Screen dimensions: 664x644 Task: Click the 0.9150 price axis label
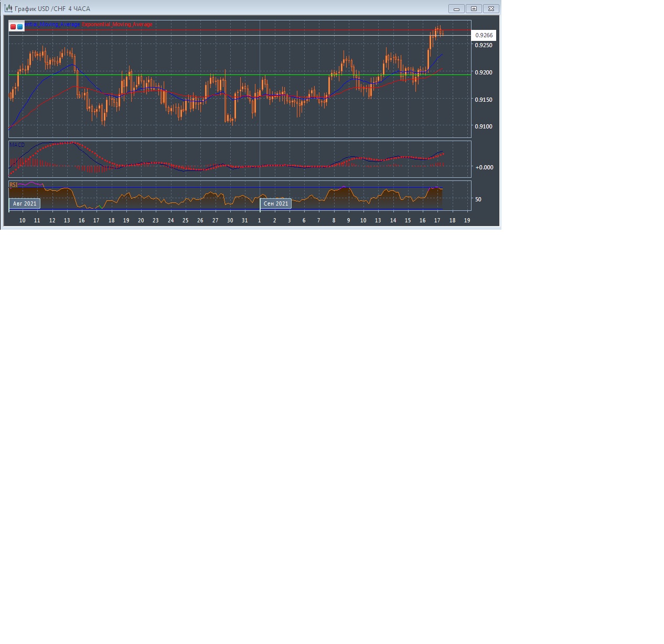[x=484, y=100]
